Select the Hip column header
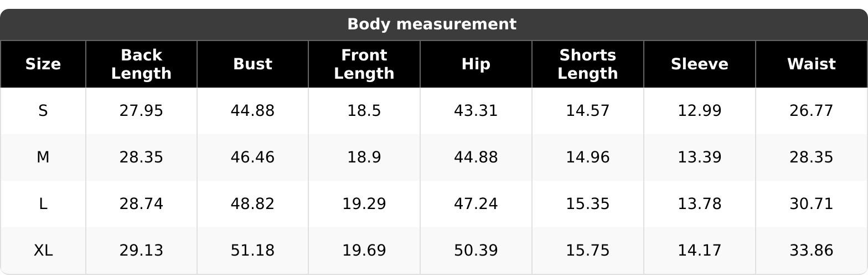The image size is (868, 275). click(x=476, y=64)
